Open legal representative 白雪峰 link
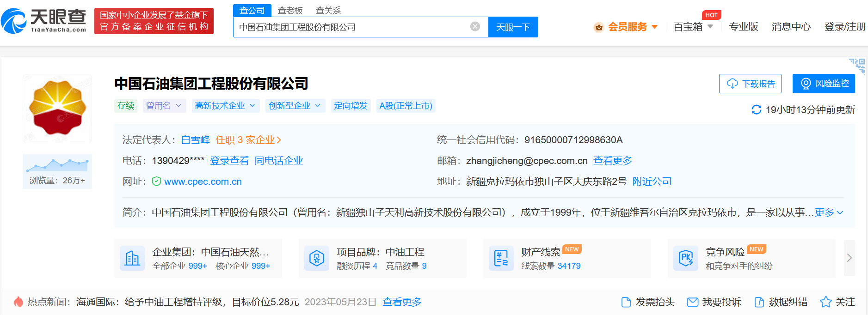The image size is (868, 315). point(195,140)
